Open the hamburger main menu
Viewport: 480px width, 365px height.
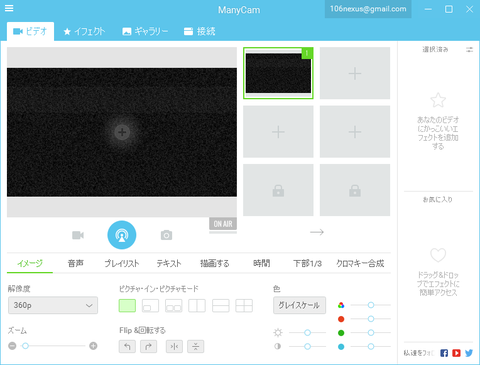pyautogui.click(x=9, y=8)
